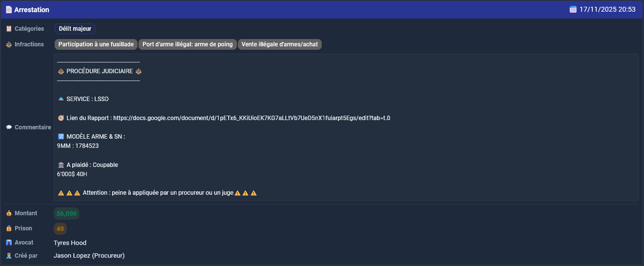
Task: Click the Arrestation document icon in header
Action: pos(8,10)
